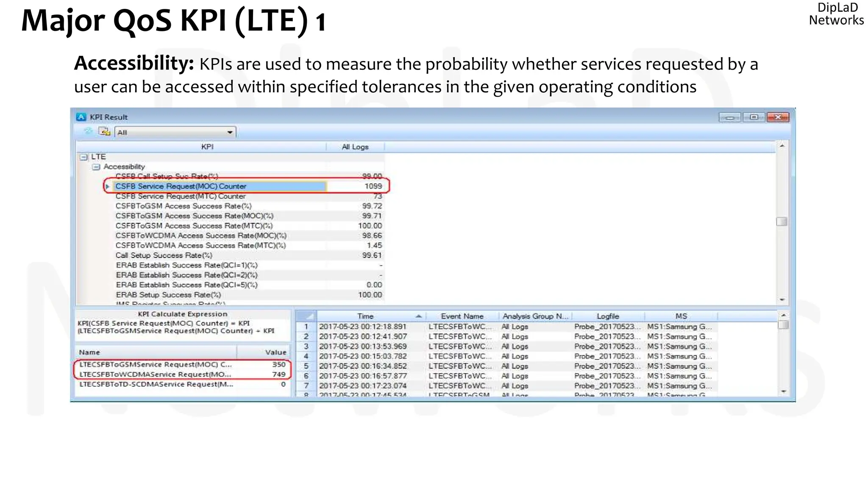The width and height of the screenshot is (868, 488).
Task: Click the event table scrollbar thumb
Action: tap(784, 325)
